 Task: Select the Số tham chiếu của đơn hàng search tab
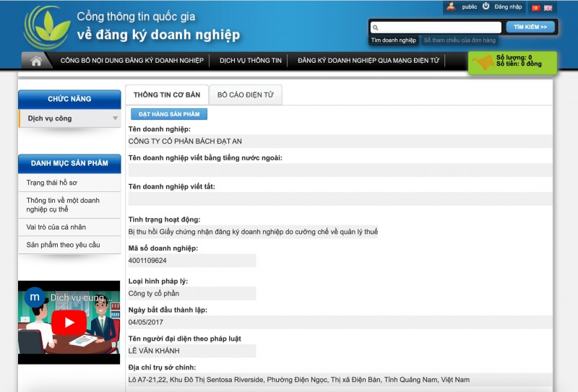pyautogui.click(x=460, y=40)
